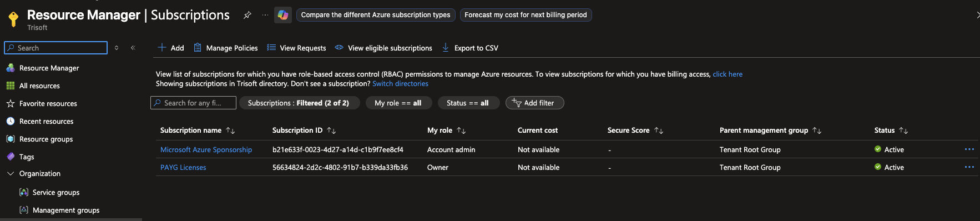Open the My role == all filter
980x221 pixels.
[x=398, y=103]
